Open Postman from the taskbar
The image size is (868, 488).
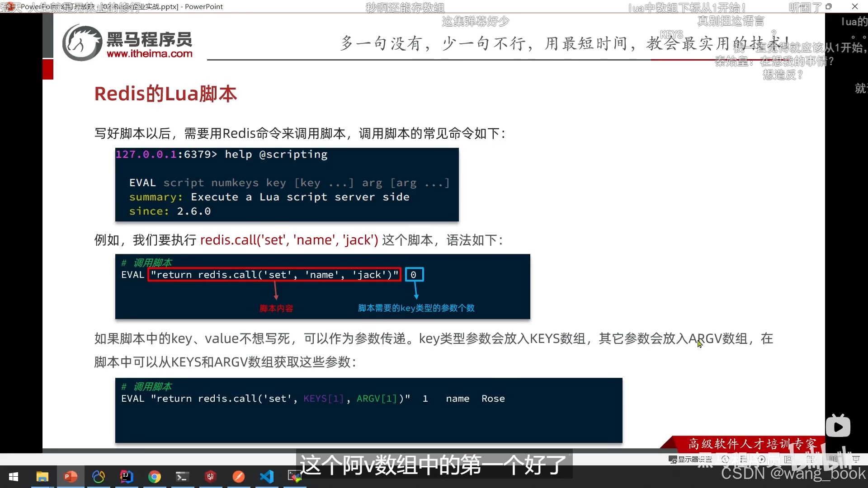tap(238, 477)
